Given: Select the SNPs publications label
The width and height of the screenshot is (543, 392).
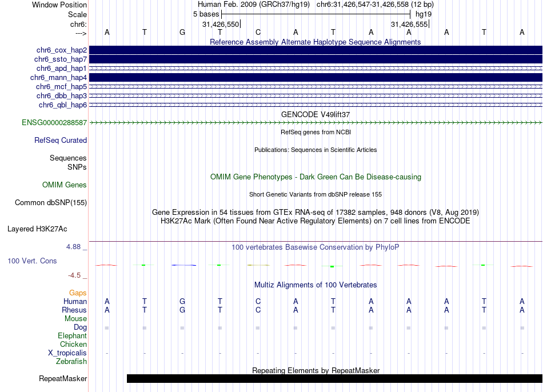Looking at the screenshot, I should (x=77, y=167).
